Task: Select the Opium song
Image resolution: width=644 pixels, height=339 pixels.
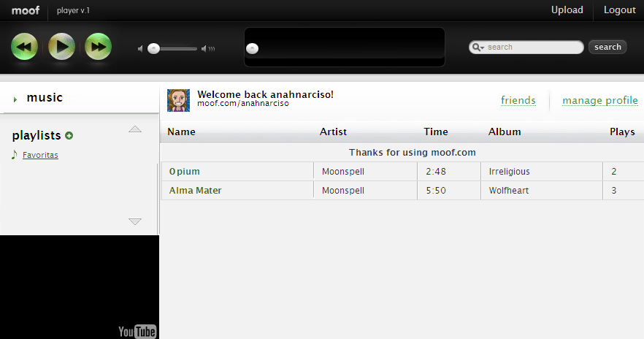Action: coord(185,172)
